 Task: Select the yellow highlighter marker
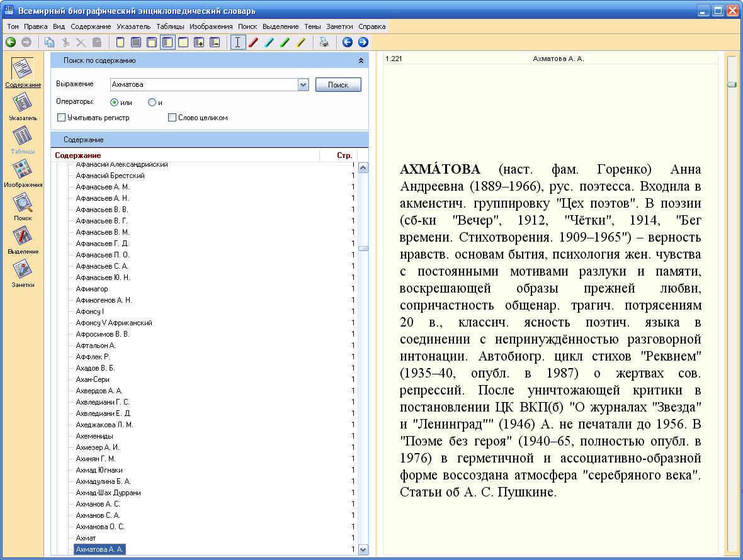point(301,42)
